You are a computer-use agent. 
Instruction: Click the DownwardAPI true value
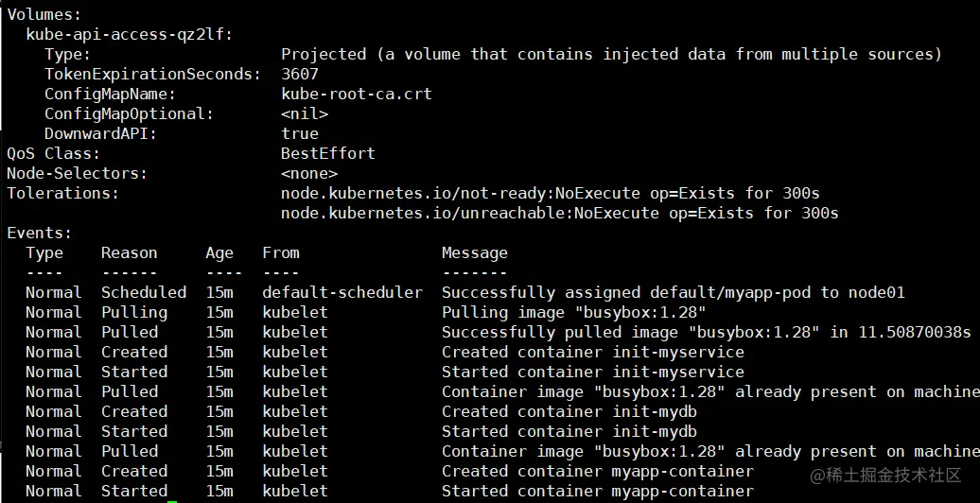(299, 133)
